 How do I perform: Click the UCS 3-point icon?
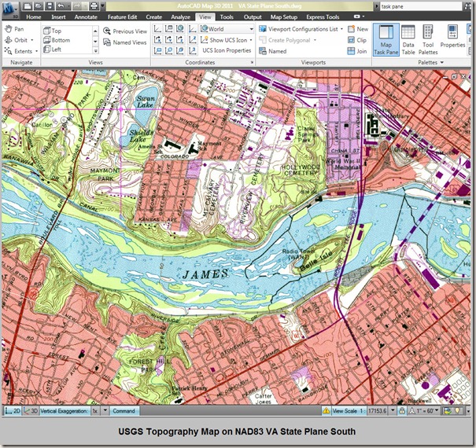pyautogui.click(x=193, y=50)
